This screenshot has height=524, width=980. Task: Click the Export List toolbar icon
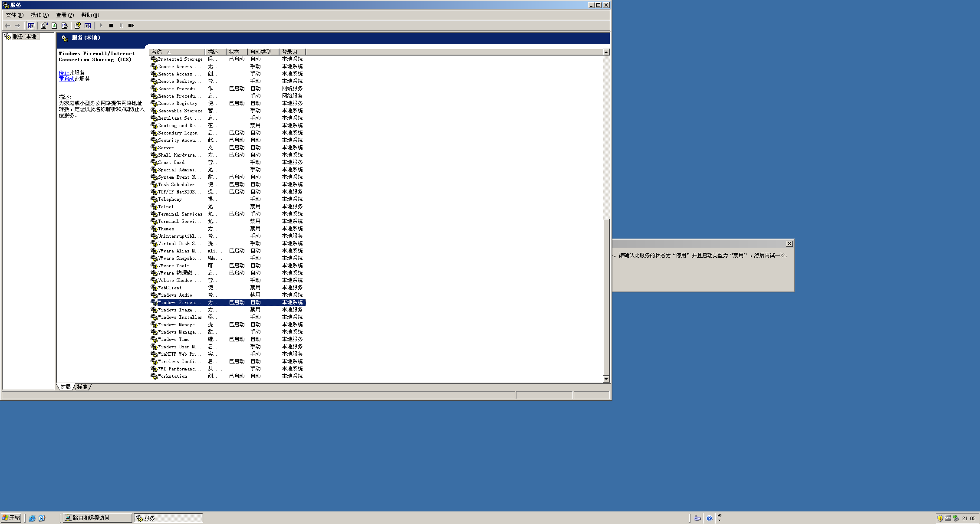(x=64, y=26)
